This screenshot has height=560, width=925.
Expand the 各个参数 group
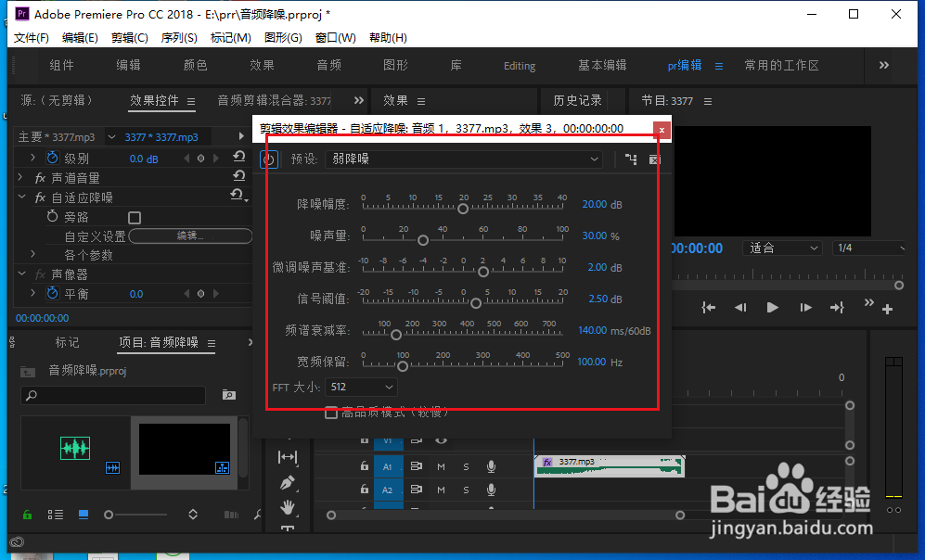coord(33,254)
